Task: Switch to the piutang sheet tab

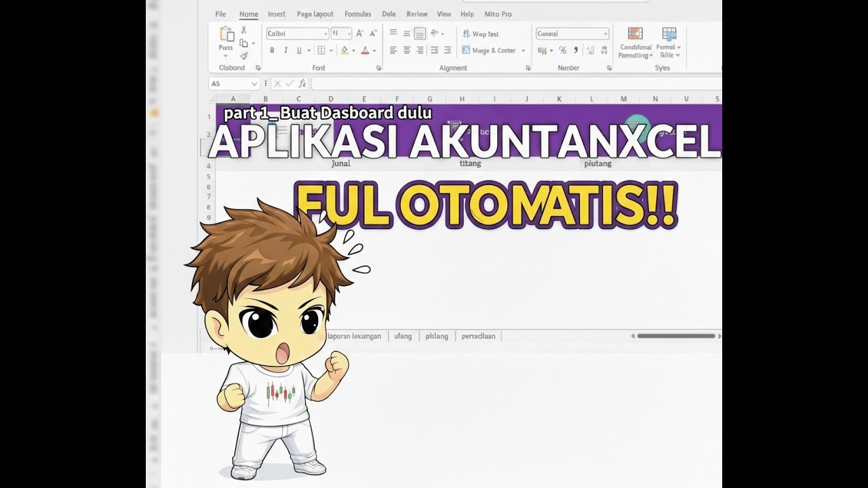Action: (x=437, y=336)
